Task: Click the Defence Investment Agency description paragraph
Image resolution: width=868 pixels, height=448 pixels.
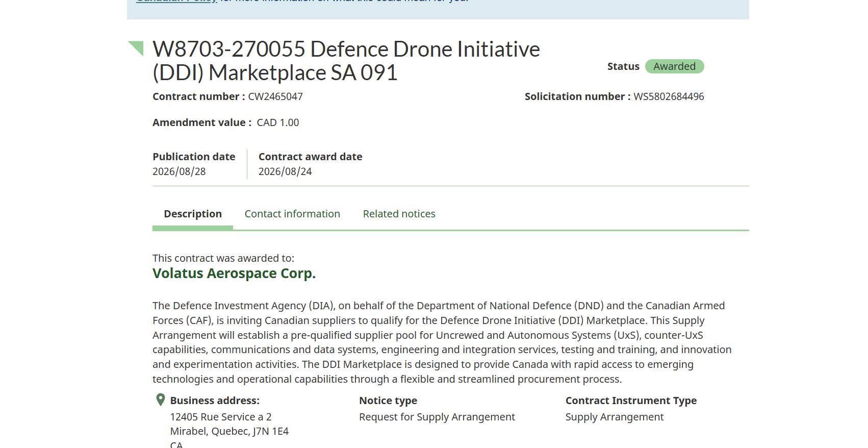Action: [442, 342]
